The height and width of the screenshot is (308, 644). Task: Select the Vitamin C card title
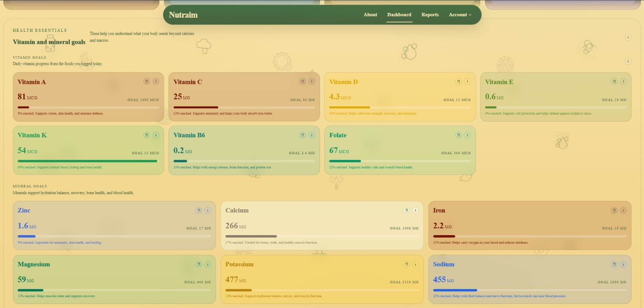(188, 82)
